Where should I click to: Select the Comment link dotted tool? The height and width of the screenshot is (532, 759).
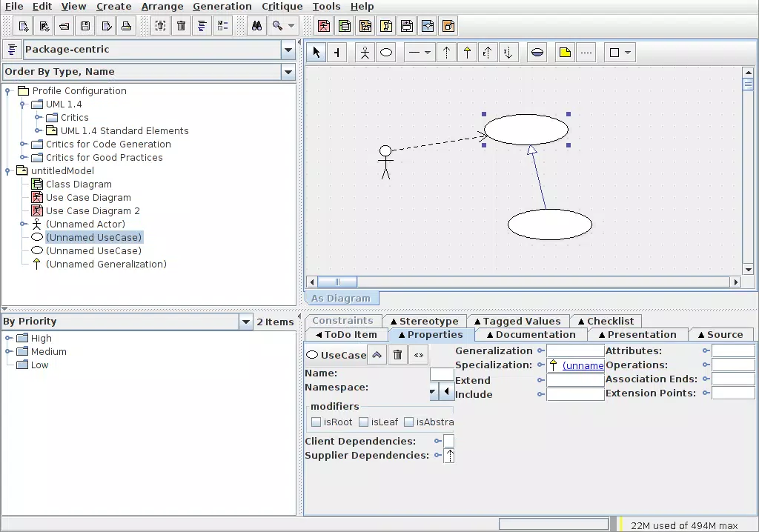click(586, 53)
